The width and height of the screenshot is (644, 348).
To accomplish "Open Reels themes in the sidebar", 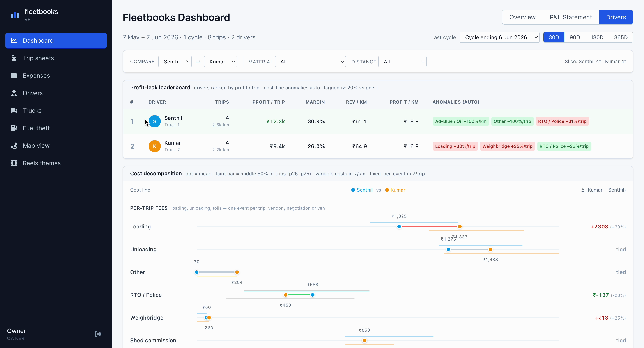I will (x=56, y=163).
